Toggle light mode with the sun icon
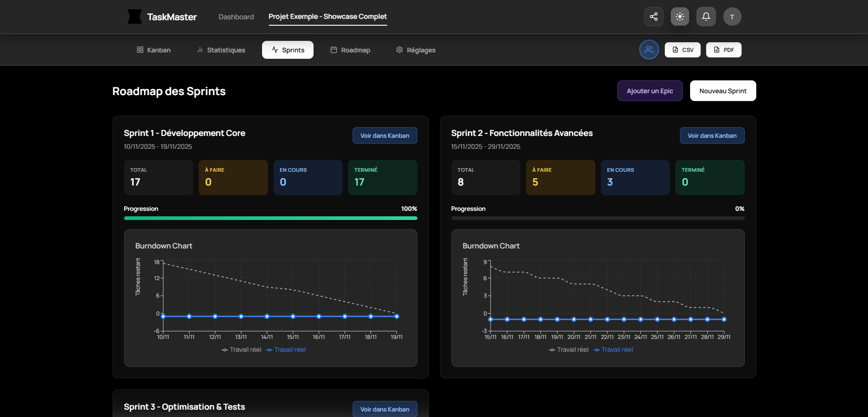Viewport: 868px width, 417px height. tap(680, 17)
